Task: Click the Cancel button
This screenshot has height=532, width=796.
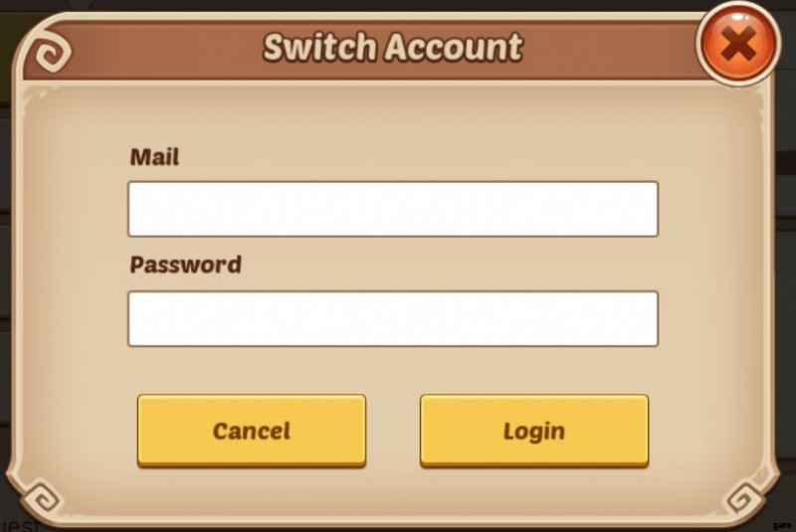Action: (x=252, y=431)
